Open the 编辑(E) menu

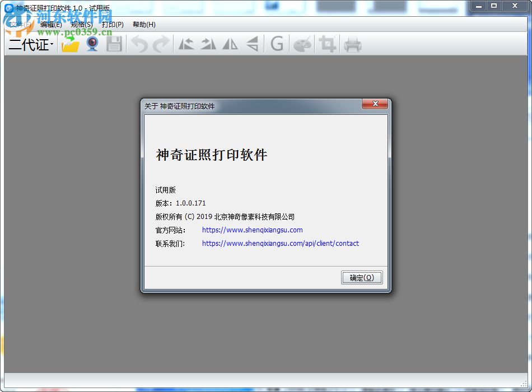pos(51,25)
